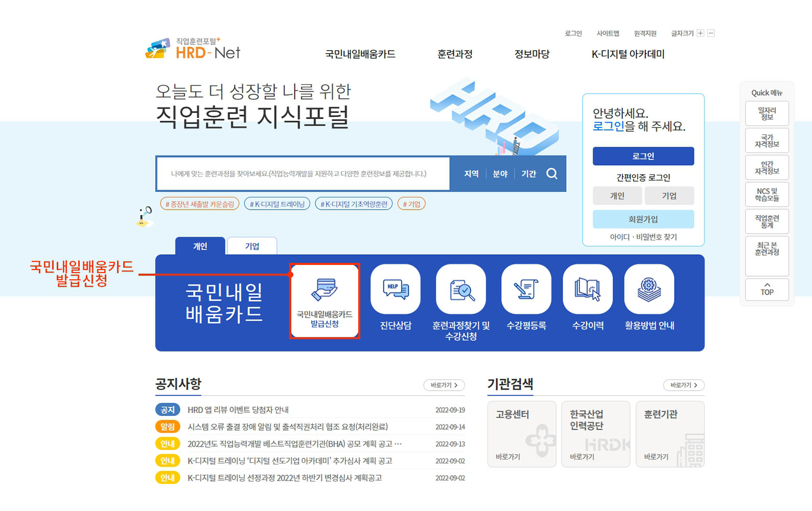This screenshot has height=511, width=812.
Task: Increase font size with plus icon
Action: coord(701,33)
